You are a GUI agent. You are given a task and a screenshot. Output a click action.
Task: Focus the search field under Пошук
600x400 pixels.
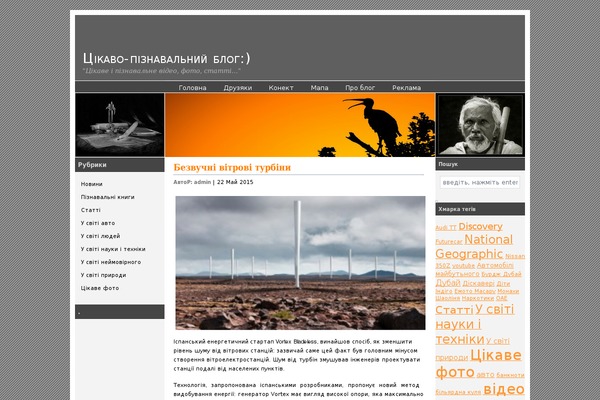coord(480,183)
